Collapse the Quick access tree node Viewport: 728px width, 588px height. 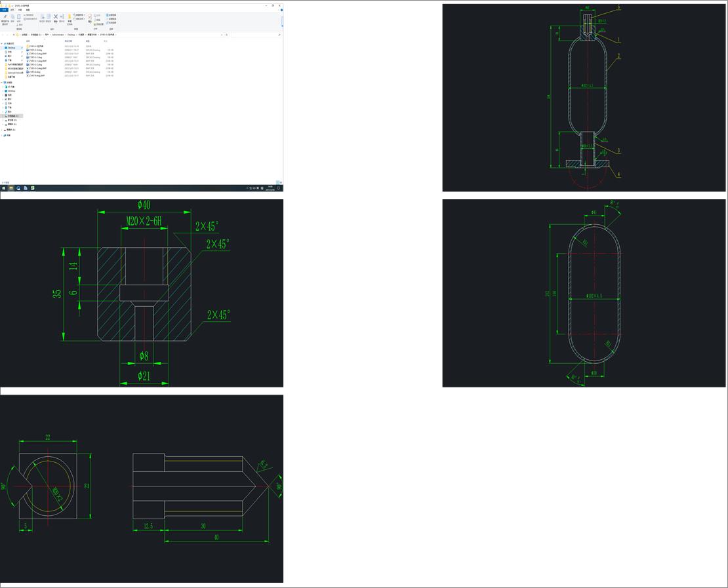click(x=1, y=44)
